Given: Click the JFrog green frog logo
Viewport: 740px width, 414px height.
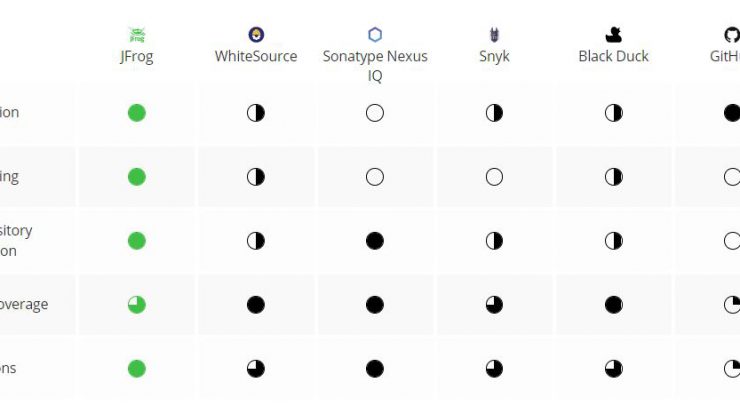Looking at the screenshot, I should point(137,35).
